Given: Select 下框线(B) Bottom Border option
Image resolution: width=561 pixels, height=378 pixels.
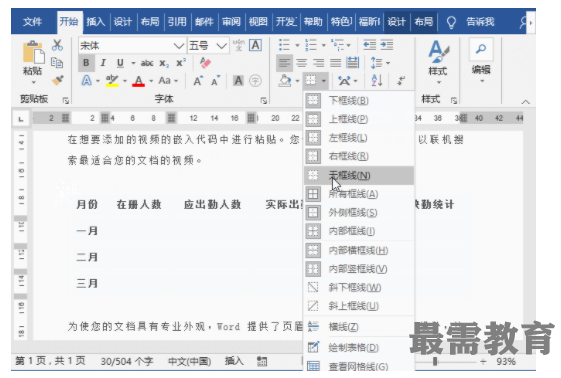Looking at the screenshot, I should click(x=359, y=100).
